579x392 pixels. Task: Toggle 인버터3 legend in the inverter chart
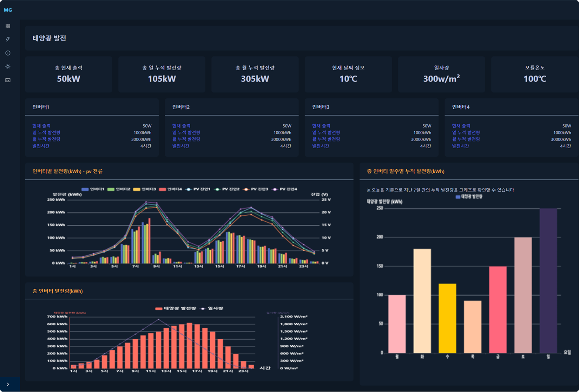coord(144,189)
